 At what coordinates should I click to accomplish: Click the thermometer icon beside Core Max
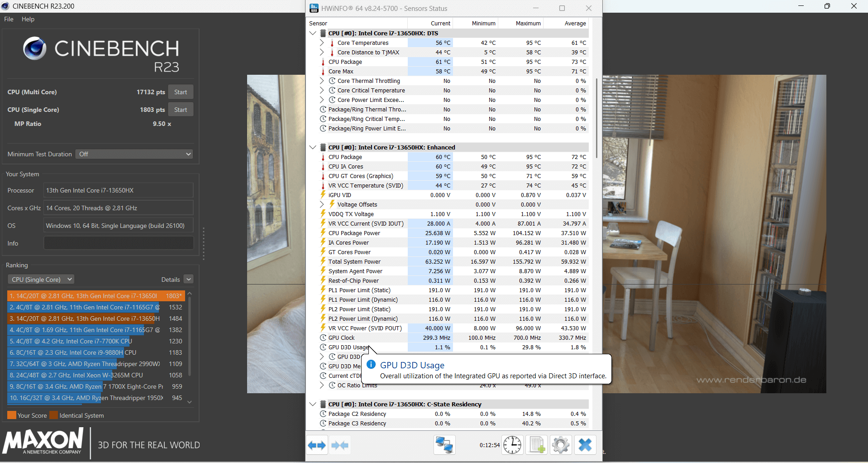pyautogui.click(x=323, y=72)
